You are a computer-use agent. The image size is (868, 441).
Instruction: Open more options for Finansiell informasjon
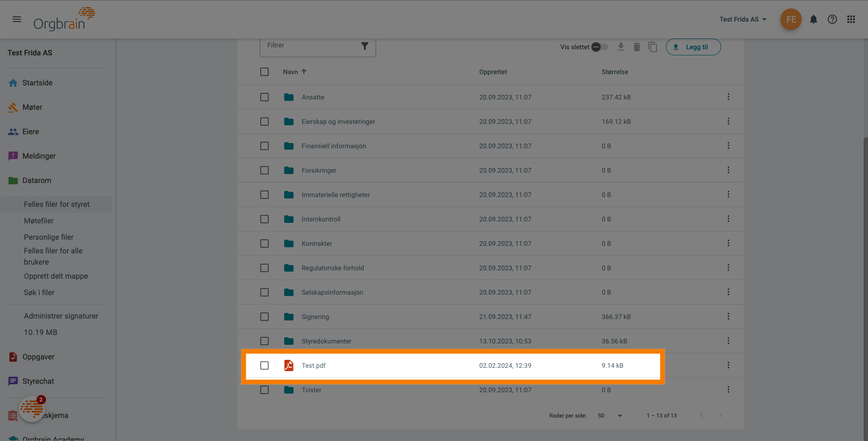click(728, 145)
